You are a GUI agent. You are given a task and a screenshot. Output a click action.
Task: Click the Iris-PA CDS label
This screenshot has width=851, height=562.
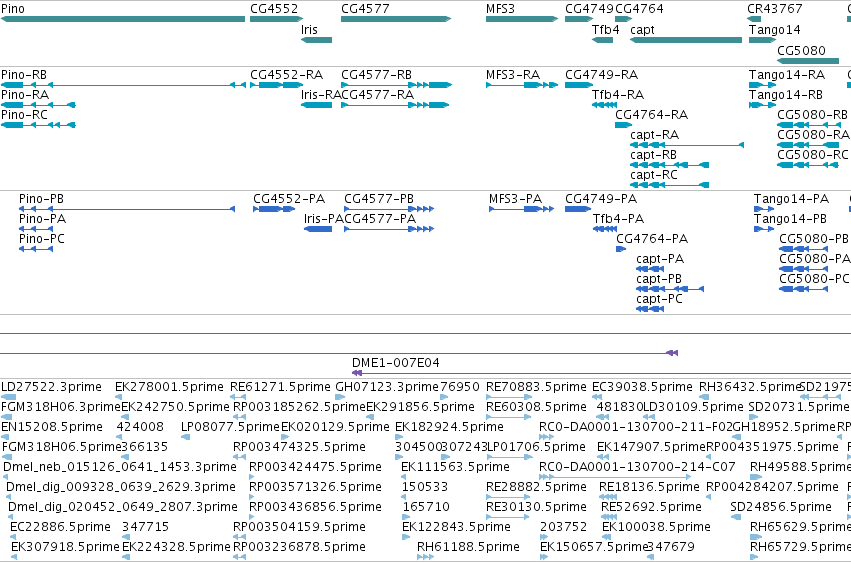pos(323,219)
